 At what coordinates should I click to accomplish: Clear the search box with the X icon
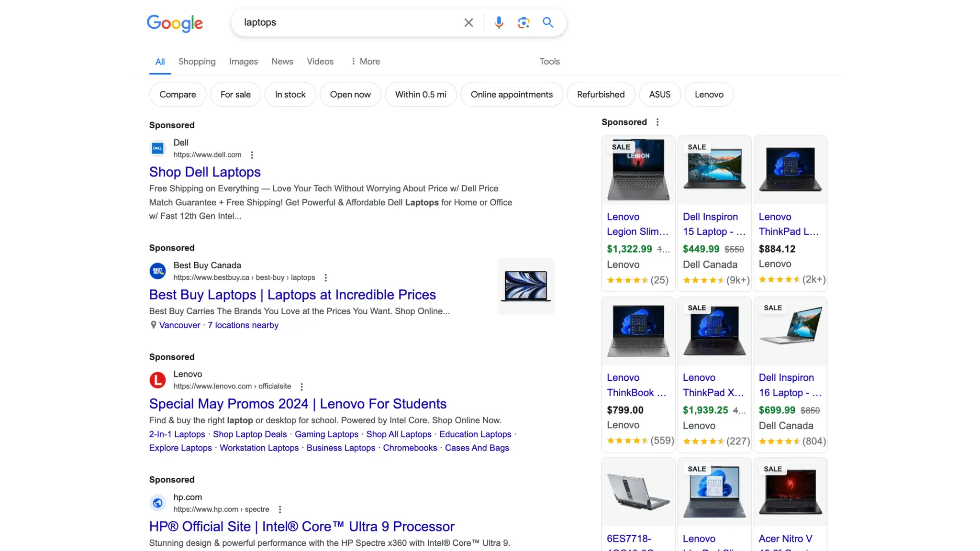468,22
